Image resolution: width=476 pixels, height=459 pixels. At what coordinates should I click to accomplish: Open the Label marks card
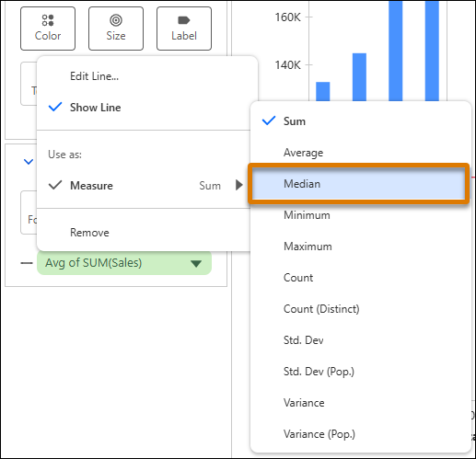[184, 29]
